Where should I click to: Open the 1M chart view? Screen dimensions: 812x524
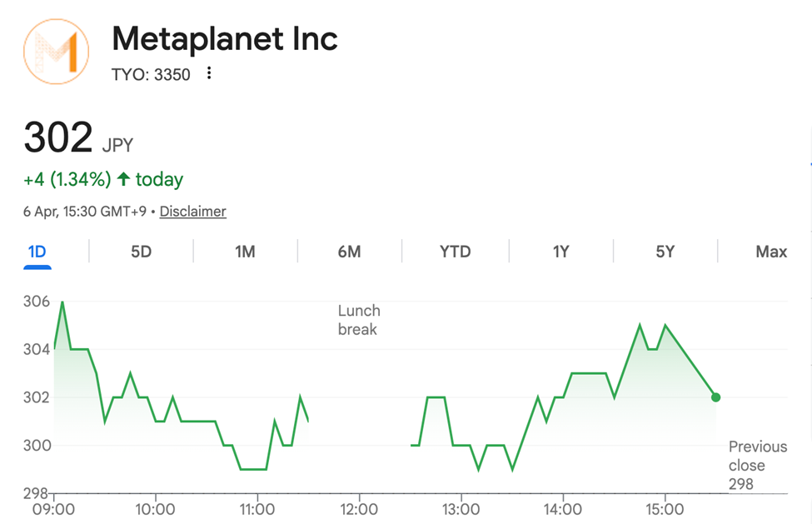[245, 251]
